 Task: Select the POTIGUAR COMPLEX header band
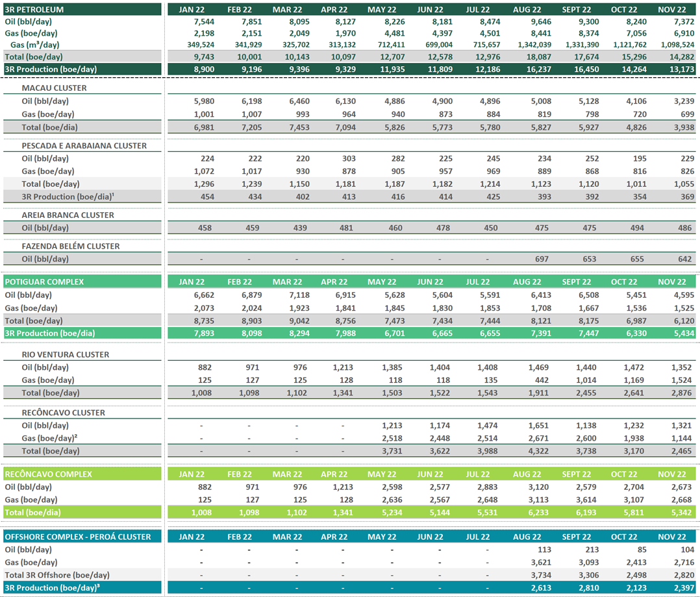click(44, 282)
